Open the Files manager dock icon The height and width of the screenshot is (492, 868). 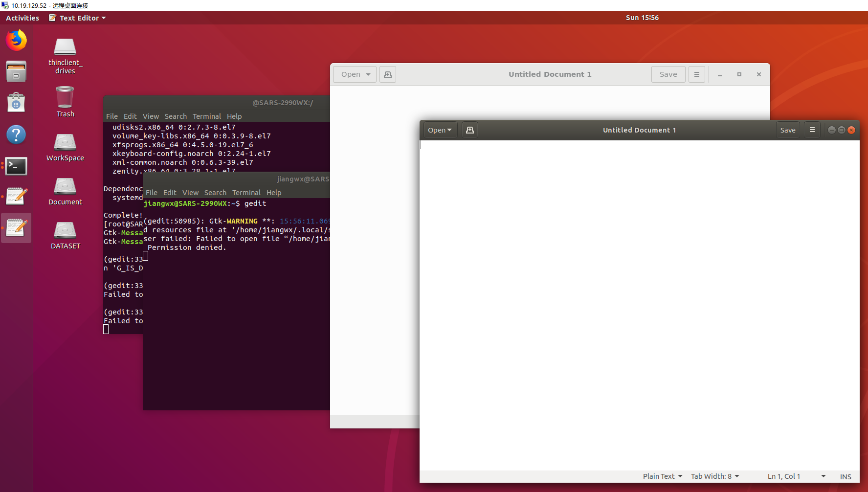[x=16, y=71]
